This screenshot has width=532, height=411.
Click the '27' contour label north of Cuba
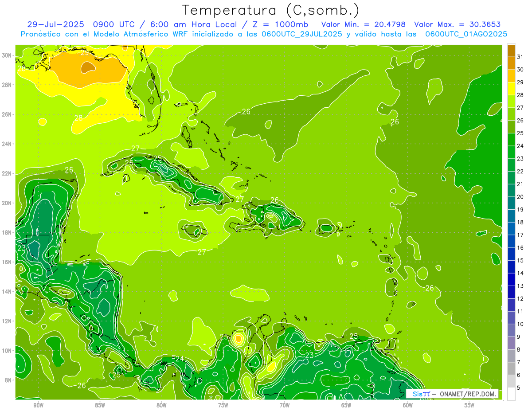pos(135,149)
